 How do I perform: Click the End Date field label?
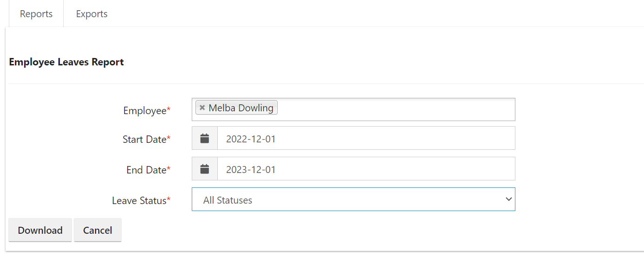coord(146,170)
